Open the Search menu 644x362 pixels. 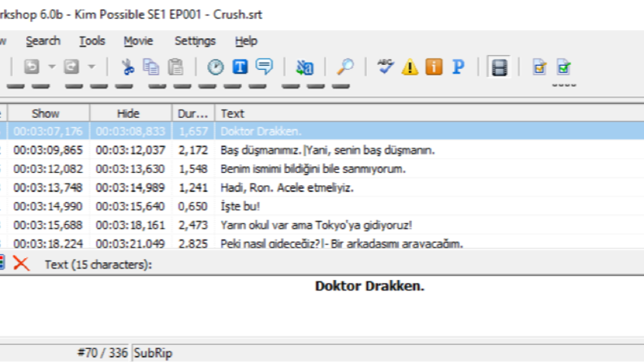pos(43,41)
